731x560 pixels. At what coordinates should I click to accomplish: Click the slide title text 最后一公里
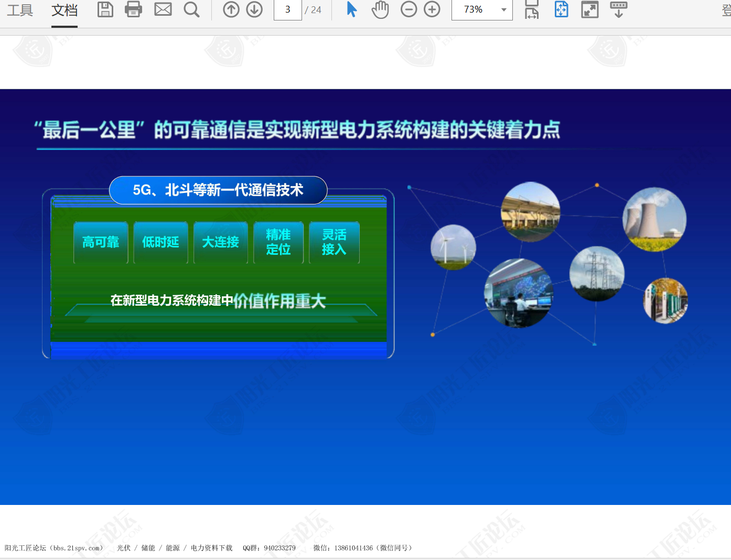click(89, 130)
